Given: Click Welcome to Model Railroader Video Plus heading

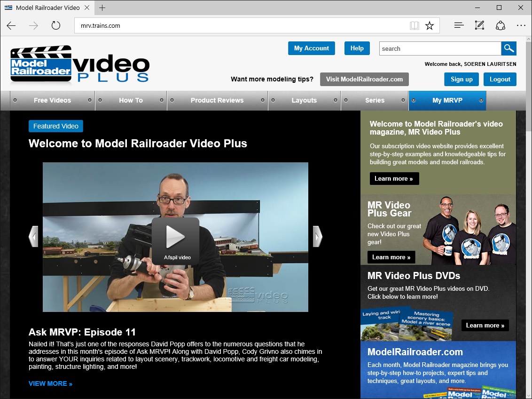Looking at the screenshot, I should tap(138, 144).
